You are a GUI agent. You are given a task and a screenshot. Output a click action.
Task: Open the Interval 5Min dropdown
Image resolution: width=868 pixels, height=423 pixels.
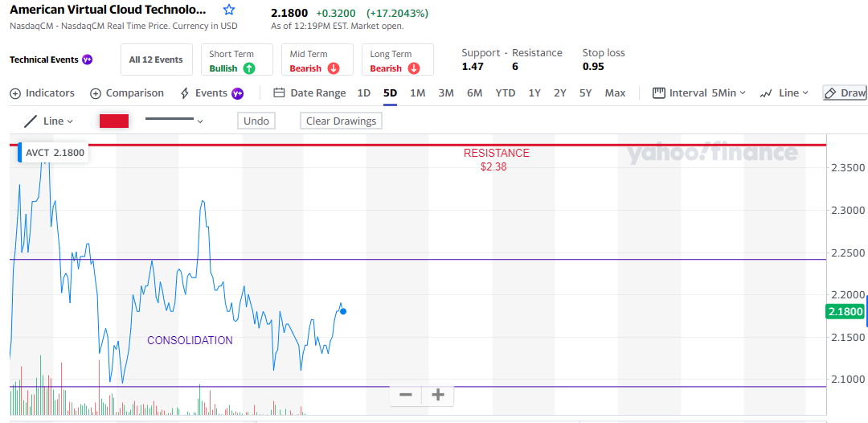pos(699,93)
